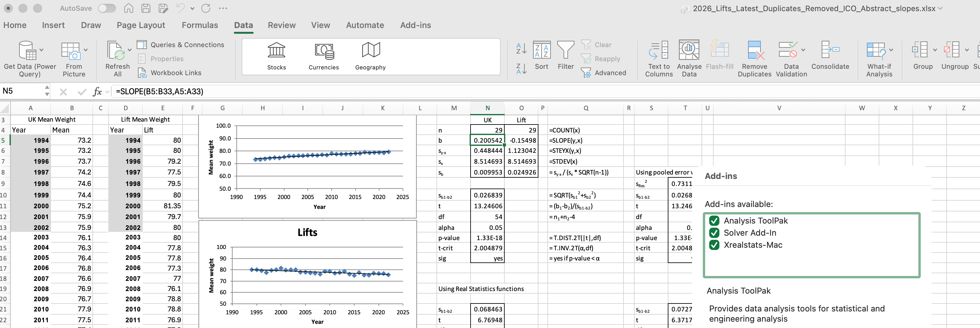
Task: Open the Add-ins tab
Action: point(415,25)
